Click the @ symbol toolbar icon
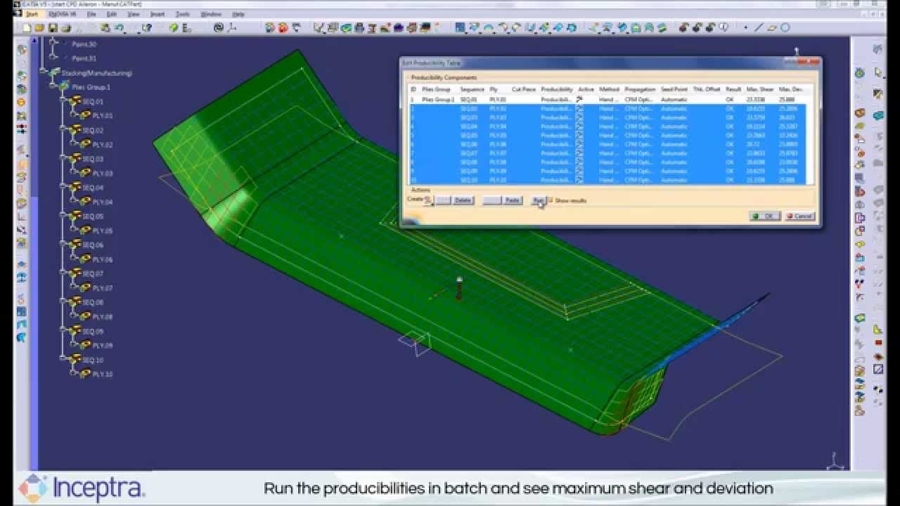The image size is (900, 506). [x=218, y=28]
